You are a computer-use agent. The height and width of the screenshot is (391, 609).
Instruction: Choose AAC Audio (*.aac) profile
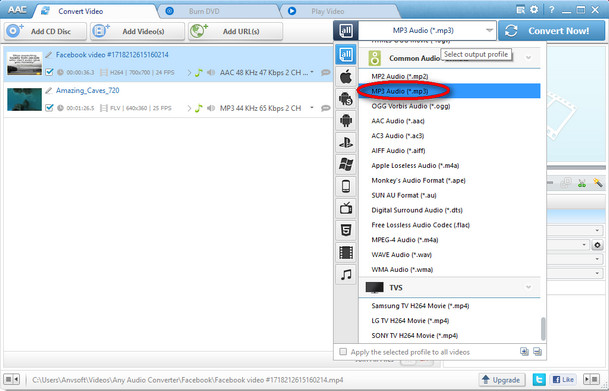coord(450,121)
